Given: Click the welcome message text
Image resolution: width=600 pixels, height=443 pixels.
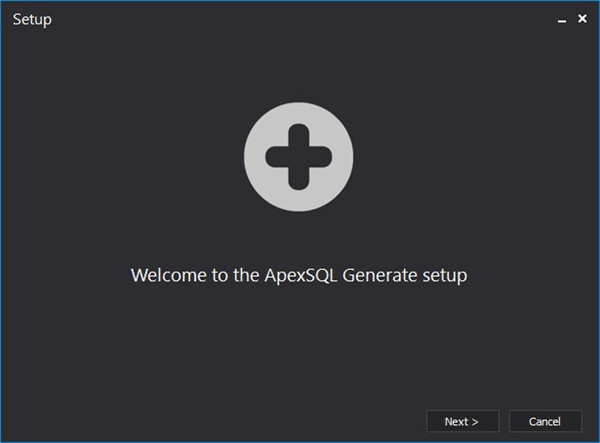Looking at the screenshot, I should [x=299, y=274].
